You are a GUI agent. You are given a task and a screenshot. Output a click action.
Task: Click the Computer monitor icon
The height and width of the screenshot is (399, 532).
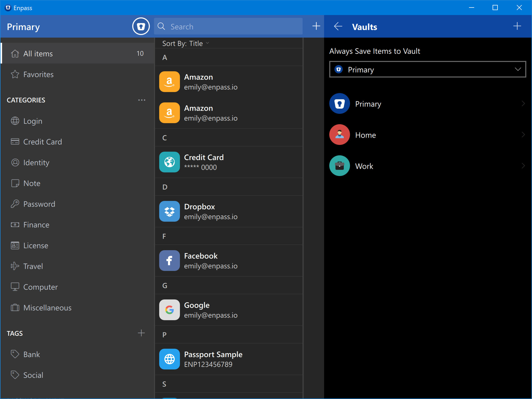[15, 287]
